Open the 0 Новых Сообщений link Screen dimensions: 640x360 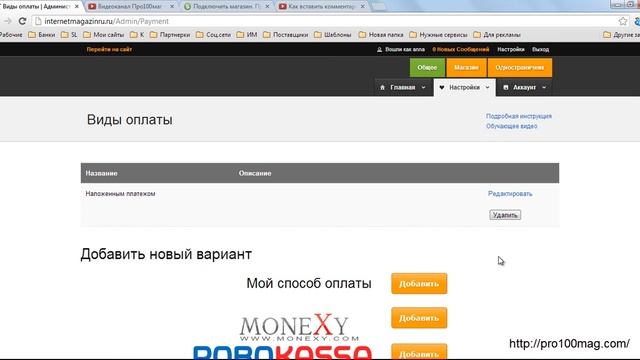[460, 49]
